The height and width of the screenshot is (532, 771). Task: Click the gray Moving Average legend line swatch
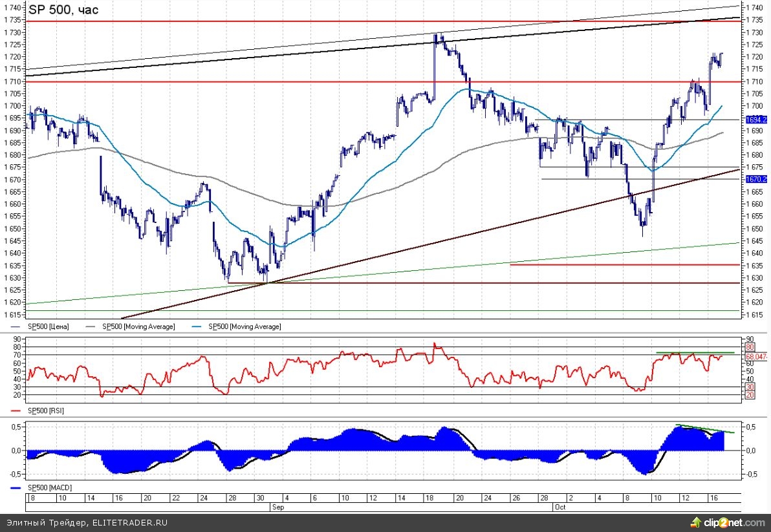click(x=91, y=326)
